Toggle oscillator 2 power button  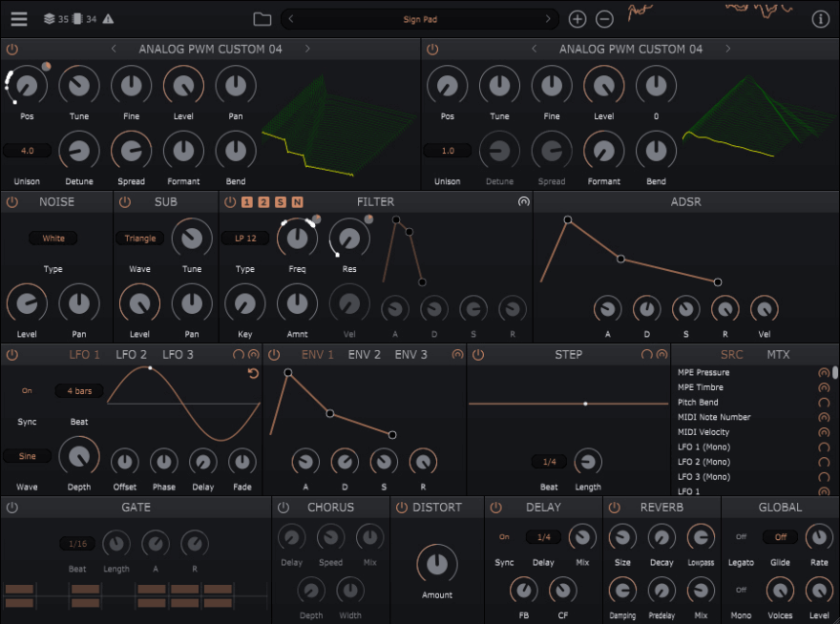(432, 50)
